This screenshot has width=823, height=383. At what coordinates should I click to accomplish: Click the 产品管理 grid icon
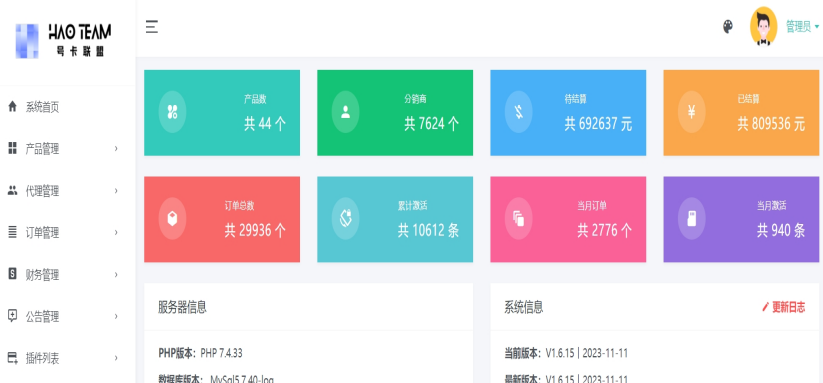pos(13,148)
